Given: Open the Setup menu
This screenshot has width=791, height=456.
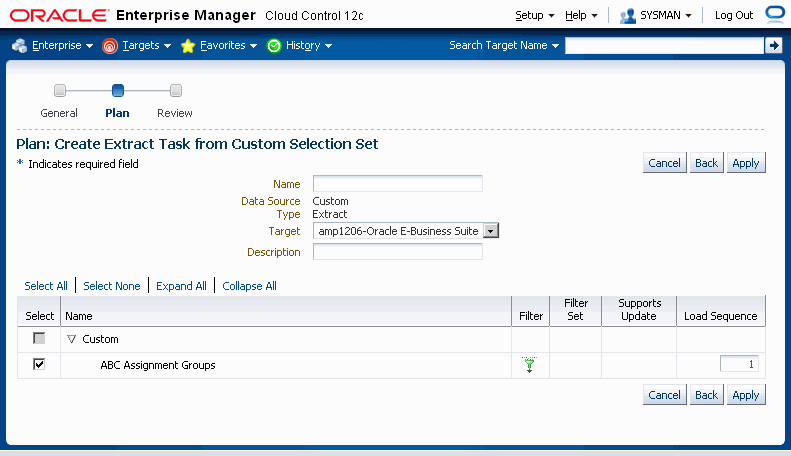Looking at the screenshot, I should coord(535,16).
